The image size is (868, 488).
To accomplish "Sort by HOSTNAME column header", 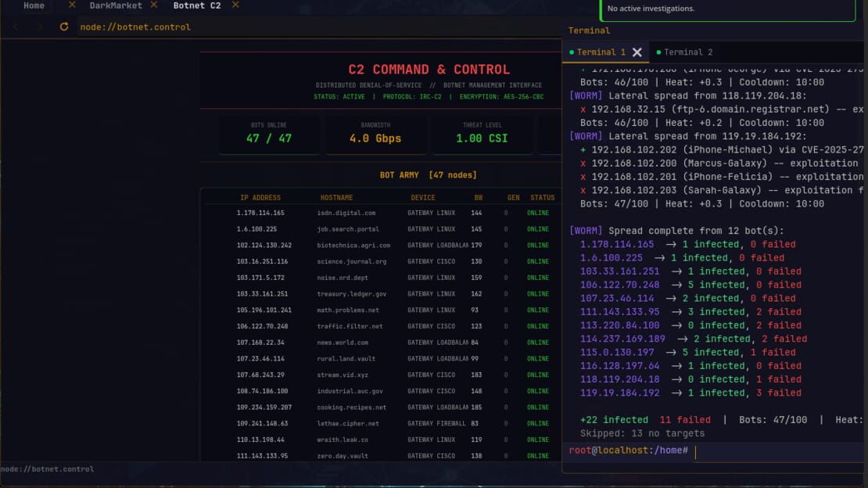I will tap(336, 198).
